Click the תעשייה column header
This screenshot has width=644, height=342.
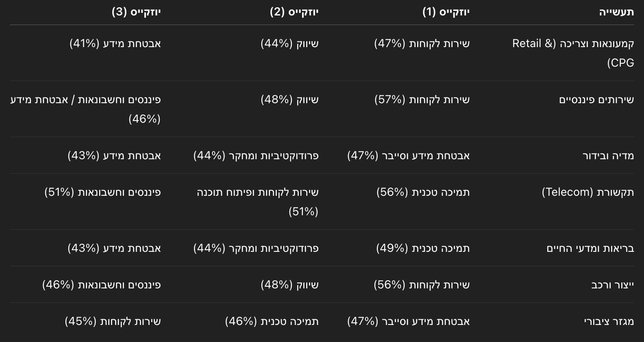616,12
